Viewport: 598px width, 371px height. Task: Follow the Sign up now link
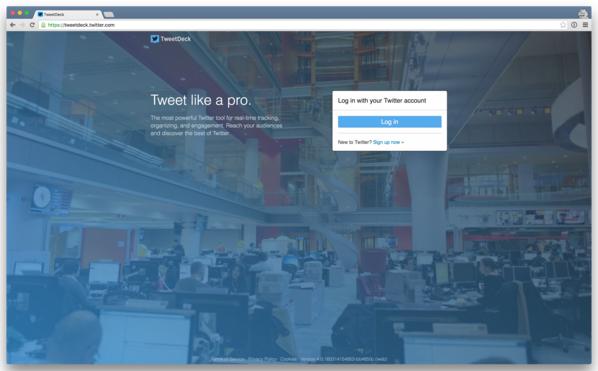pyautogui.click(x=388, y=142)
